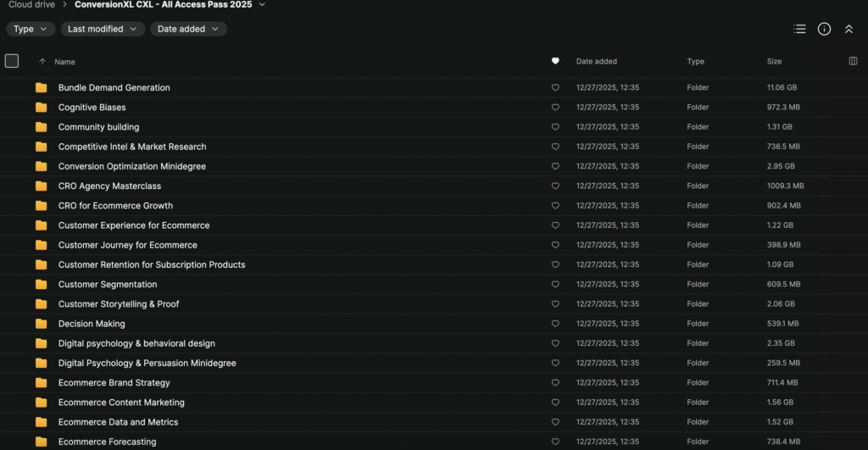This screenshot has height=450, width=868.
Task: Click the favorites heart column header
Action: [x=555, y=61]
